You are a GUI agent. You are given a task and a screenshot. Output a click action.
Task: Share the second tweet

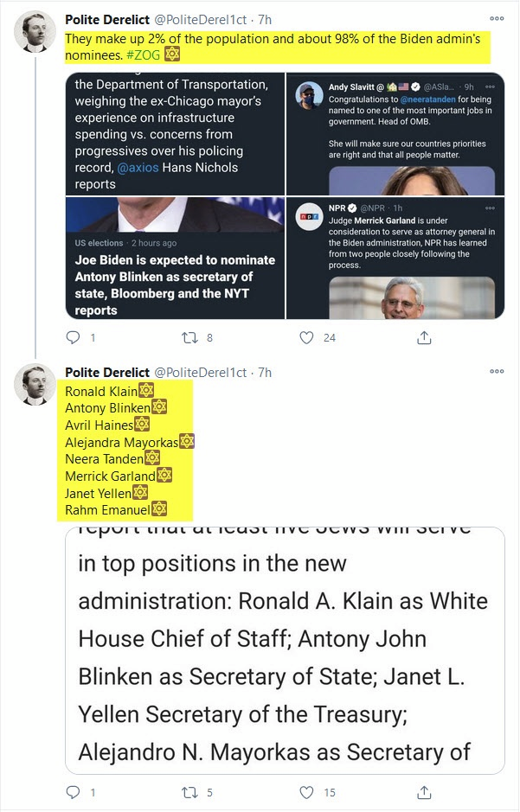[x=424, y=792]
